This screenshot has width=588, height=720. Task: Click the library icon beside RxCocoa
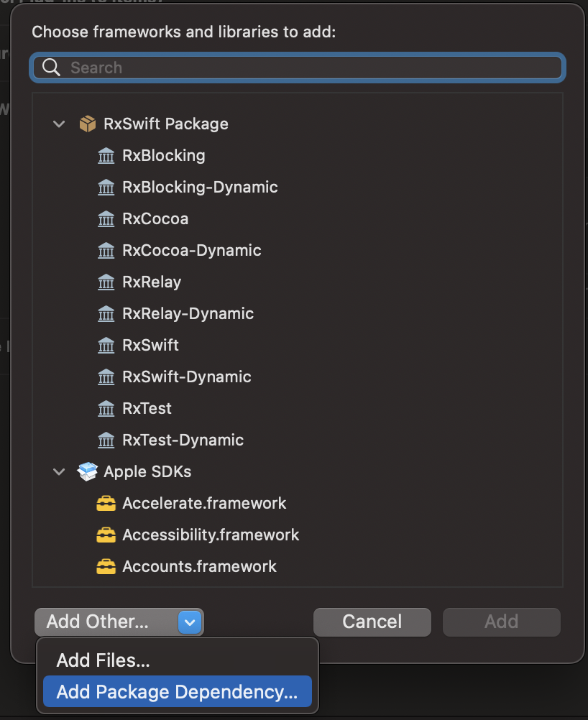(x=106, y=219)
